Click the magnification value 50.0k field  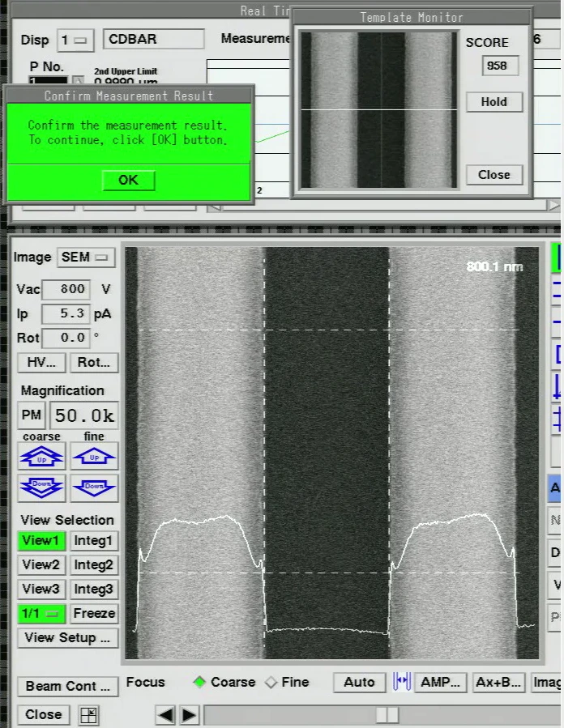[84, 415]
